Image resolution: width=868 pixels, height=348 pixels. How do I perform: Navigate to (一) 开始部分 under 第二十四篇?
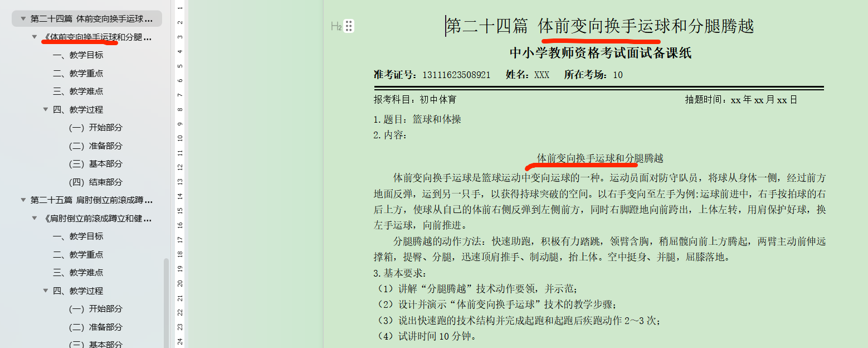(95, 128)
